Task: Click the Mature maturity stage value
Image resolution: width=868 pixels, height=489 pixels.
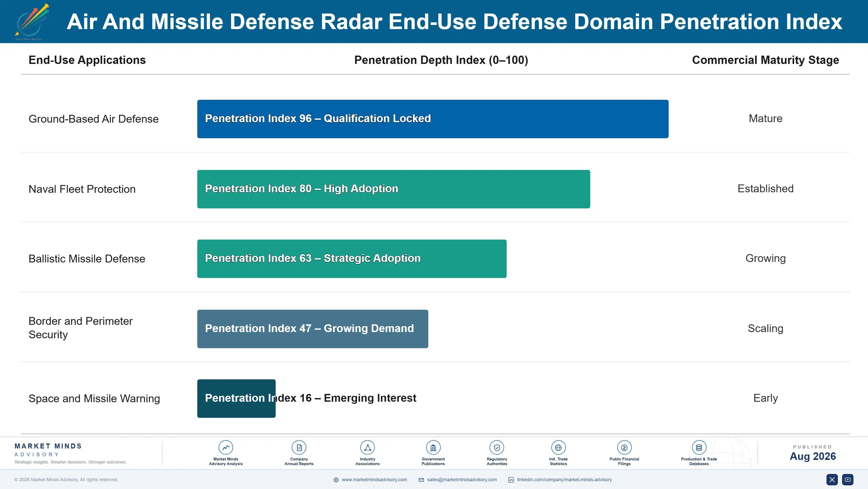Action: pos(765,118)
